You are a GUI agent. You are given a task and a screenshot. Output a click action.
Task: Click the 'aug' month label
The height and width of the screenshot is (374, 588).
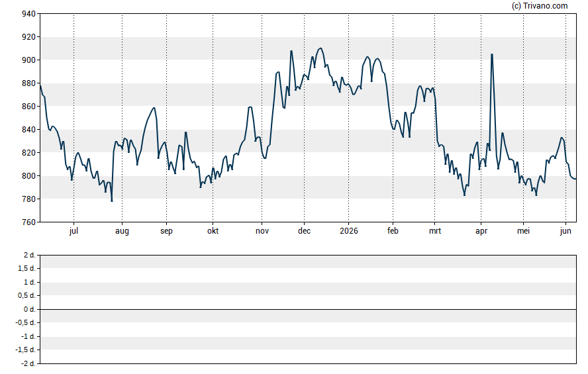122,231
